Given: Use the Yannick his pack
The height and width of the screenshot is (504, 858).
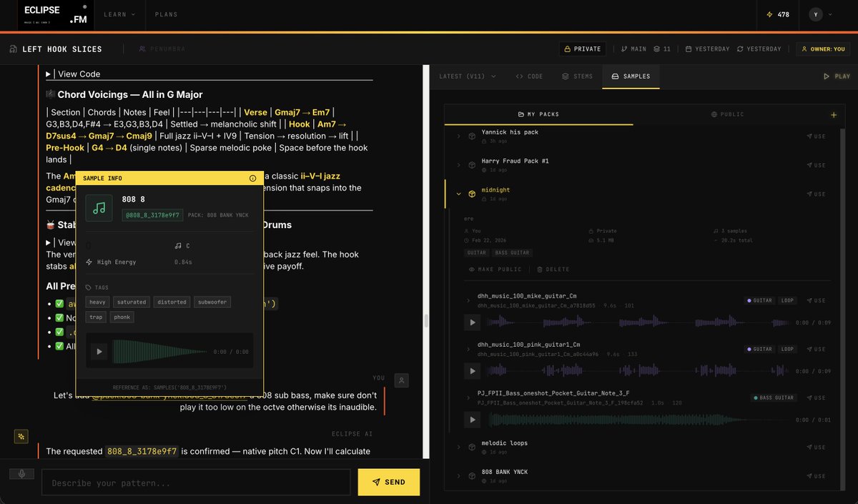Looking at the screenshot, I should (x=816, y=136).
